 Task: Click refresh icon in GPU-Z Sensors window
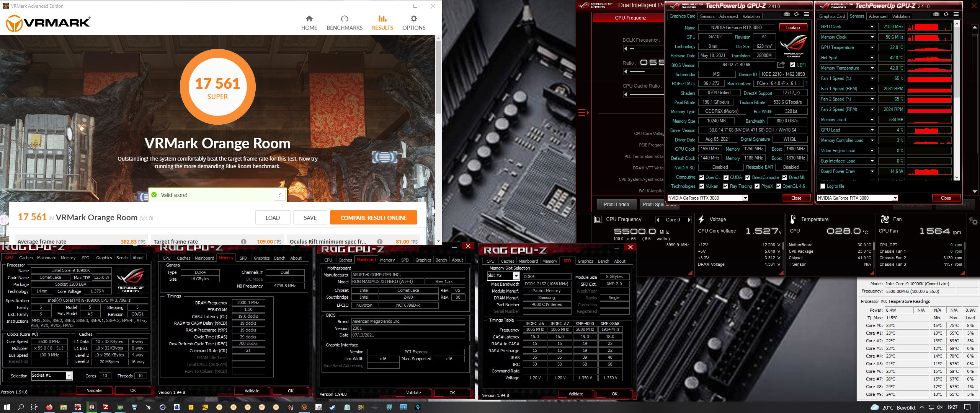[x=946, y=15]
